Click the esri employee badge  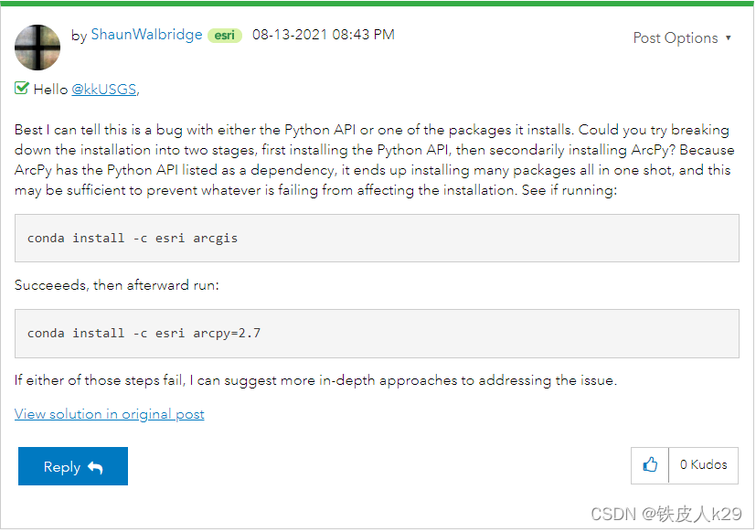tap(224, 35)
